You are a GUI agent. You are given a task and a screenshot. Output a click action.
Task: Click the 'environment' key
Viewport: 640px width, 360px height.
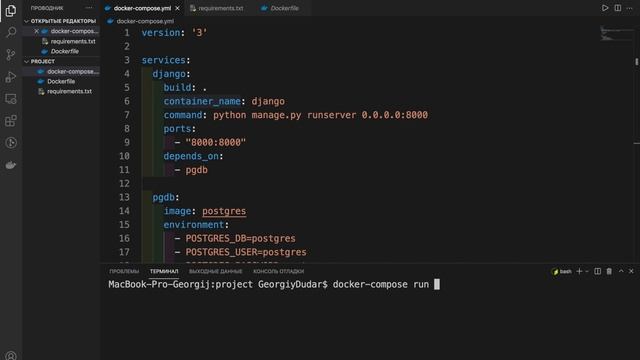(193, 225)
